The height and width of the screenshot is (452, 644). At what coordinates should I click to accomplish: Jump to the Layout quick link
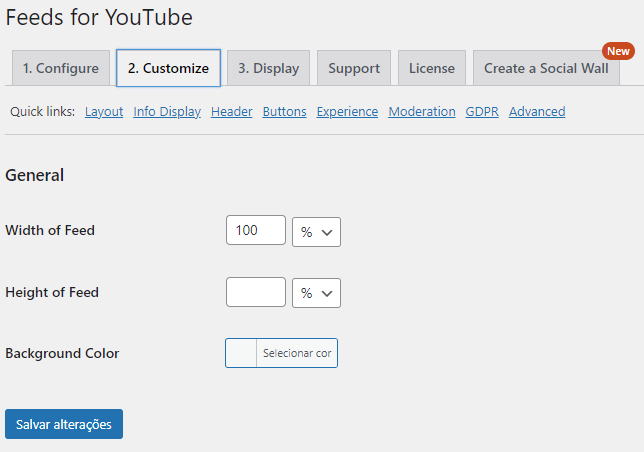(104, 112)
